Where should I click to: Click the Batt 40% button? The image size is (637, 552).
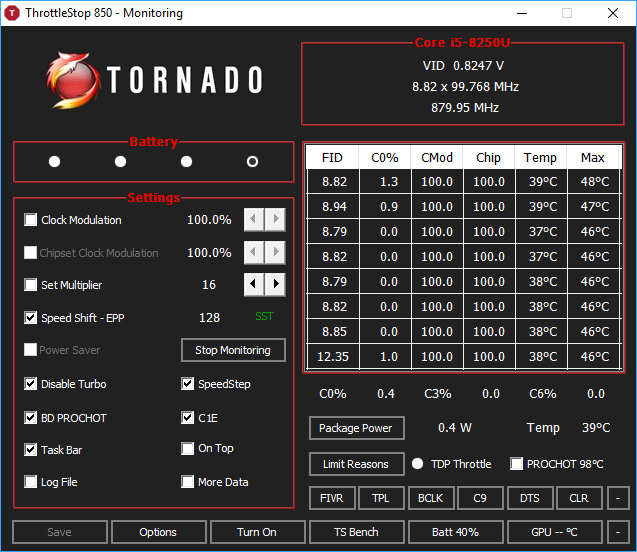(x=456, y=532)
